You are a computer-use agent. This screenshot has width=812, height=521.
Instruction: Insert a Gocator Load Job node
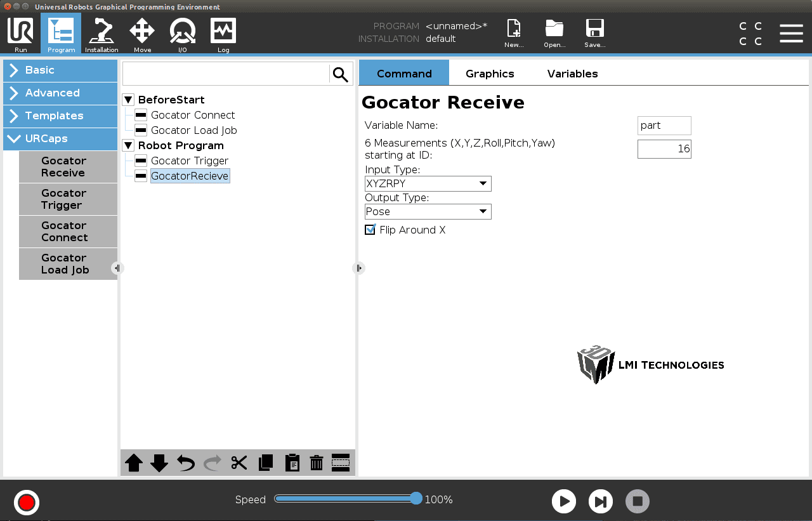[68, 264]
